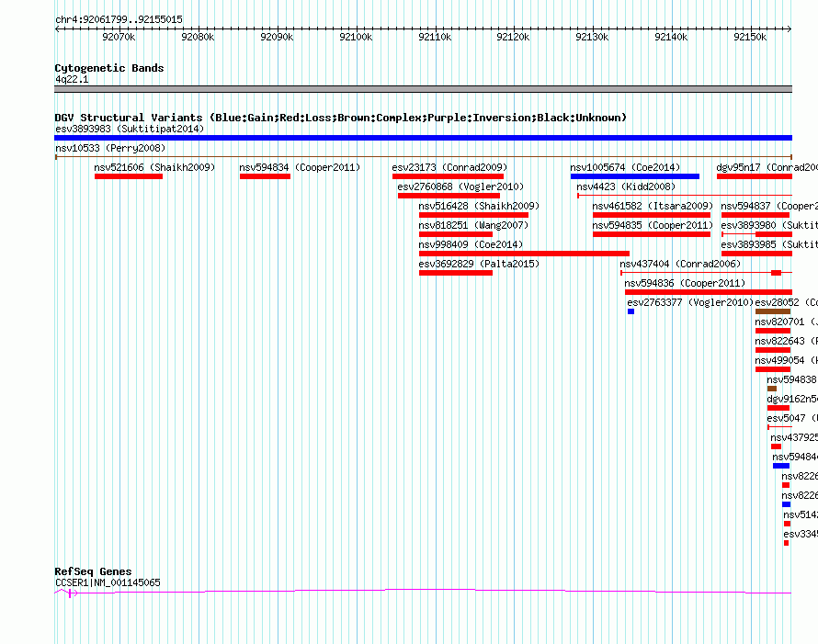Viewport: 818px width, 644px height.
Task: Click the chr4:92061799..92155015 region label
Action: coord(119,20)
